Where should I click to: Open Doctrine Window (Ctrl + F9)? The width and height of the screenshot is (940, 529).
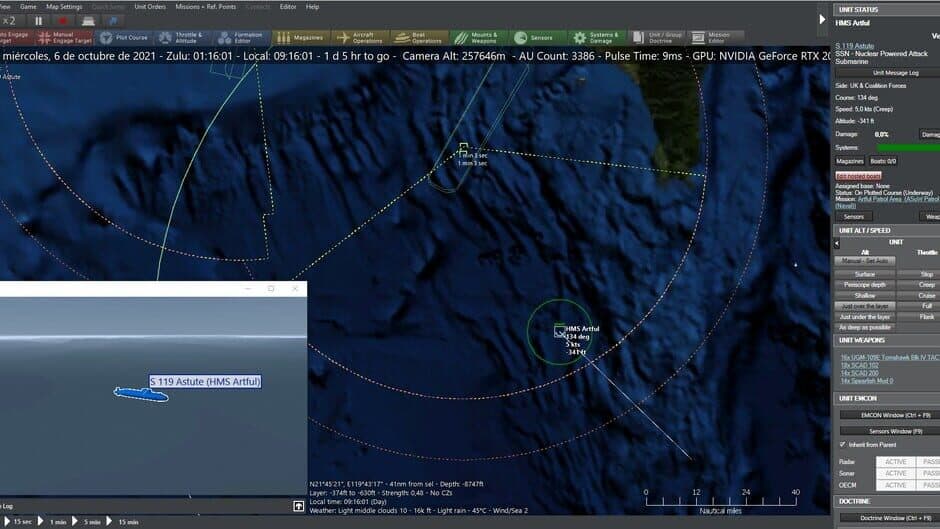890,518
